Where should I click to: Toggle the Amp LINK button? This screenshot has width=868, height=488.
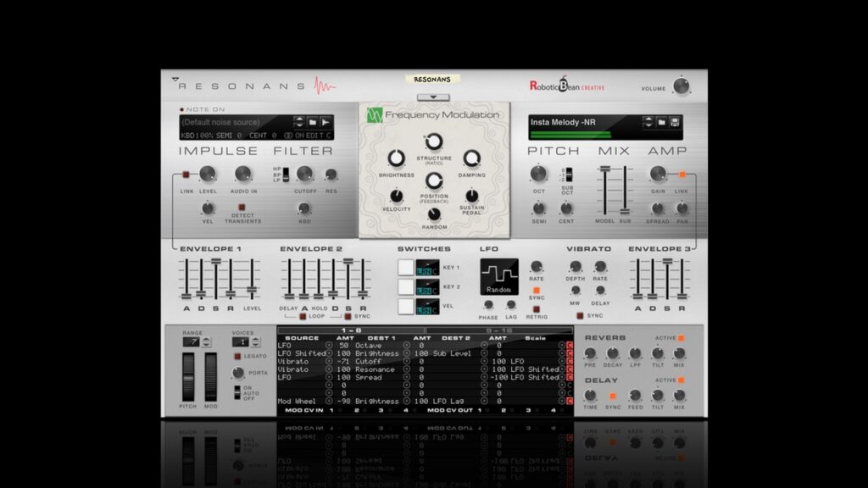point(682,175)
